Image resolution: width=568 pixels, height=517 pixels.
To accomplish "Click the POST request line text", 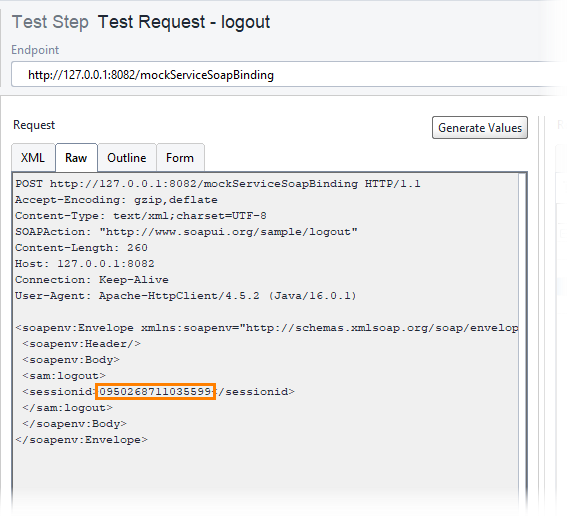I will [x=218, y=184].
